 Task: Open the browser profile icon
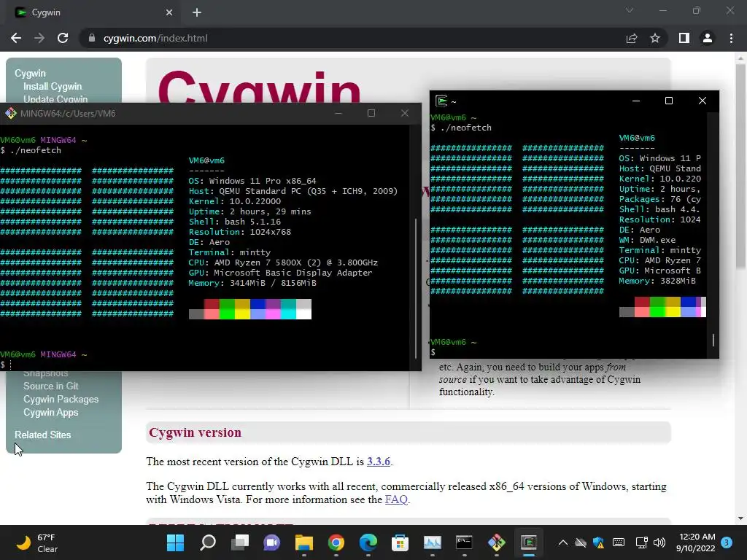click(x=708, y=38)
